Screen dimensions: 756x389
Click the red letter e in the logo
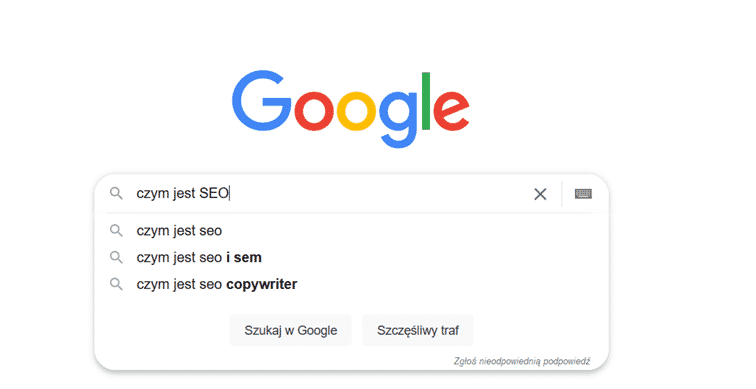(x=451, y=111)
